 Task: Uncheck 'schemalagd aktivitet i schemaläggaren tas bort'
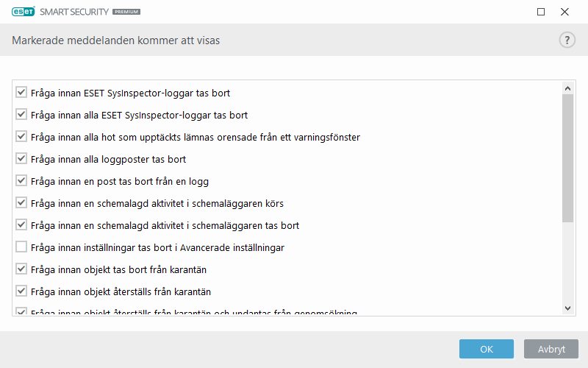pos(21,225)
